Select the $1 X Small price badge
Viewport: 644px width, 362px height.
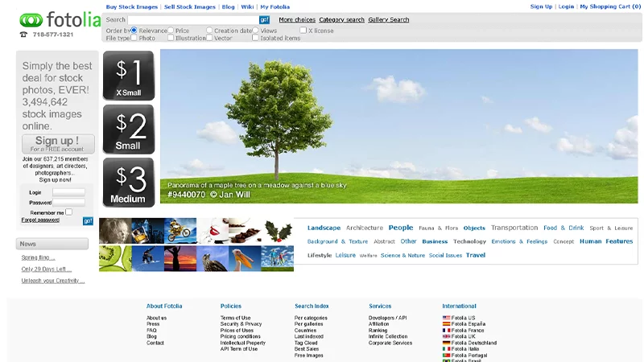(x=128, y=76)
